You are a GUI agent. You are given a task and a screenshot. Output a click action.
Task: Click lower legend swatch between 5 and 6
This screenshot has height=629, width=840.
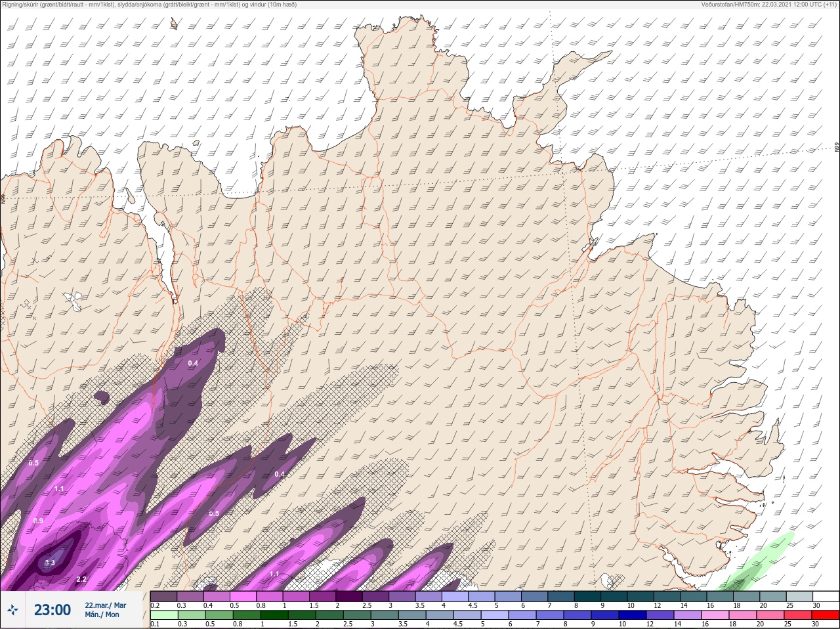pyautogui.click(x=495, y=615)
